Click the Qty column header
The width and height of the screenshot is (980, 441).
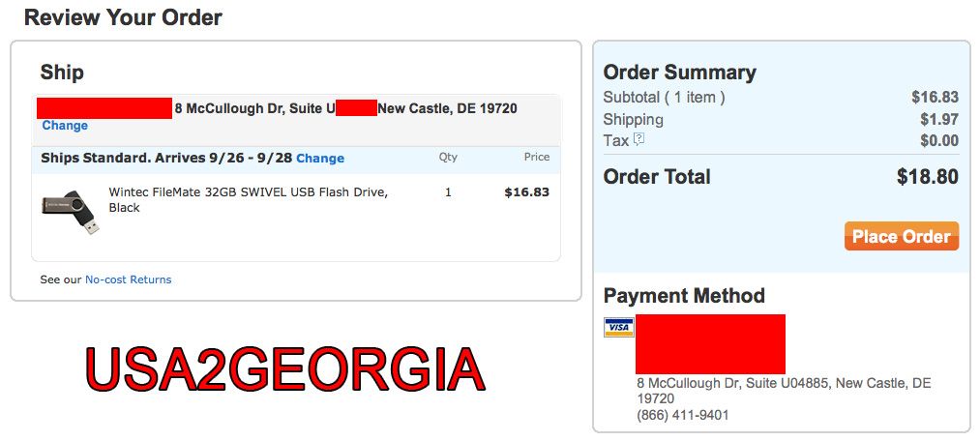tap(448, 157)
